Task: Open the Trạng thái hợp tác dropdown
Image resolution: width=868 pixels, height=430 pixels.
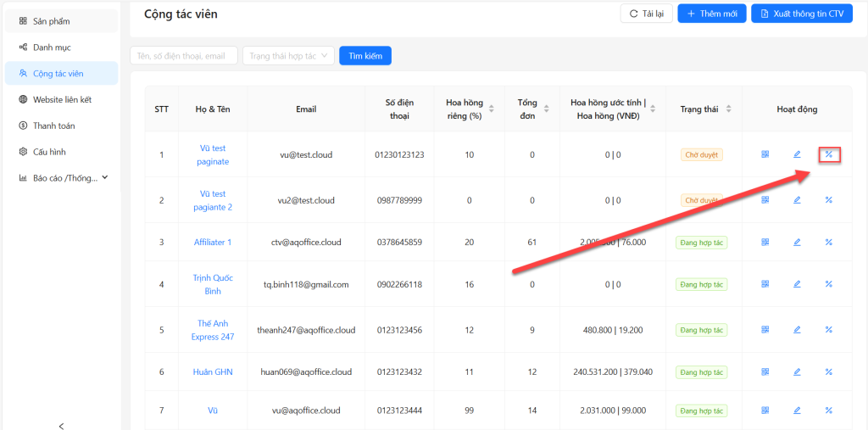Action: click(x=288, y=56)
